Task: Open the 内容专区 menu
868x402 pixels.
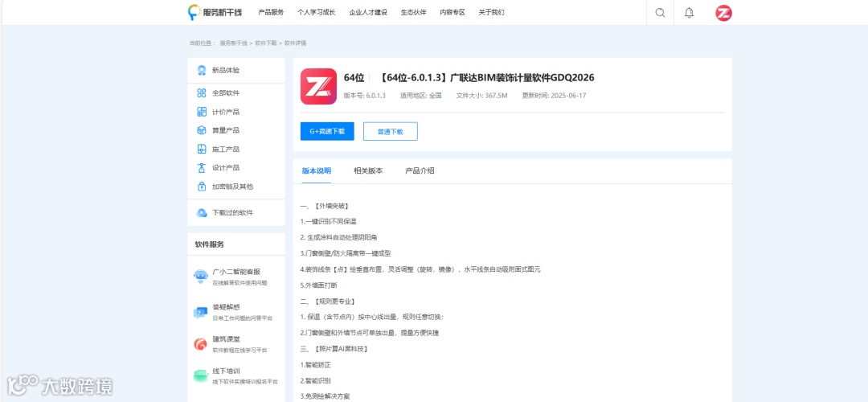Action: point(452,12)
